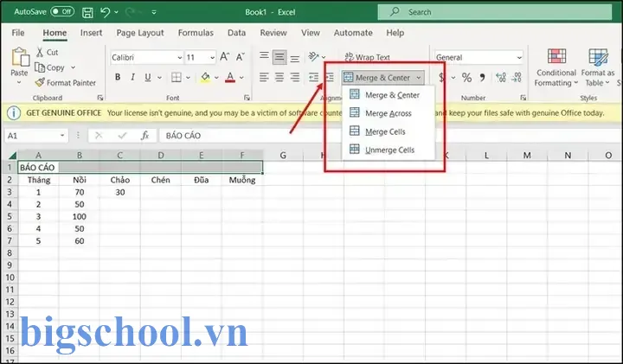Select Top Align icon
The height and width of the screenshot is (364, 623).
pyautogui.click(x=264, y=55)
